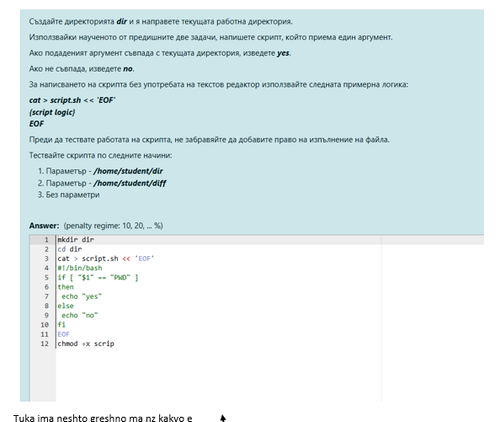Click the 'fi' line in the editor
This screenshot has width=500, height=422.
point(61,325)
